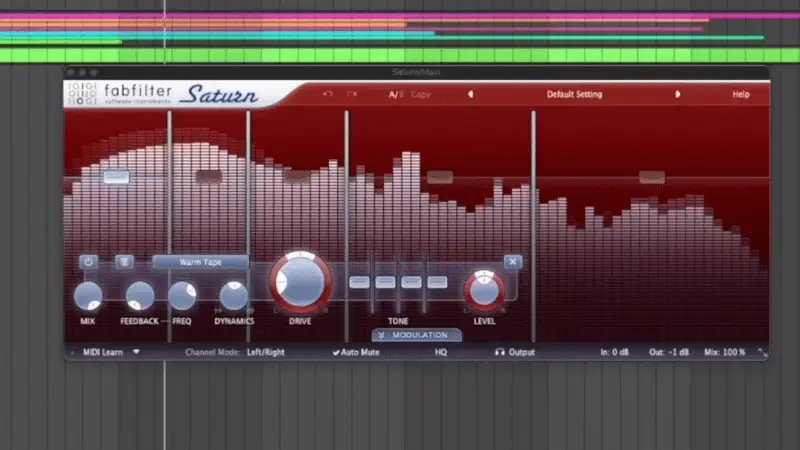The width and height of the screenshot is (800, 450).
Task: Click the green region in the DAW arrangement
Action: click(x=400, y=55)
